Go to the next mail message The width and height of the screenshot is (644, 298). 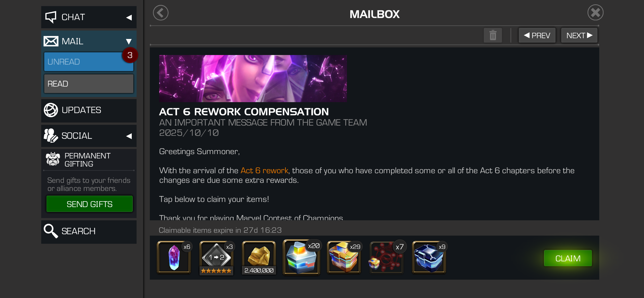[x=579, y=35]
